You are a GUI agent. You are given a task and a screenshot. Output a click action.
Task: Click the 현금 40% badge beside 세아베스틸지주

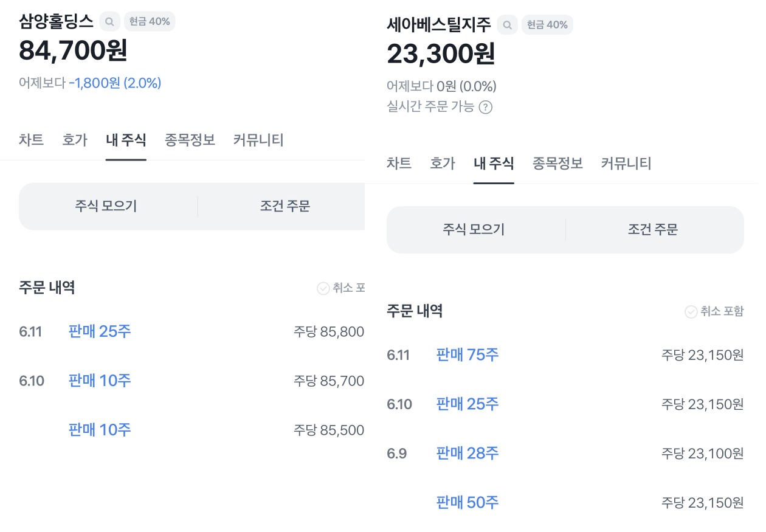pyautogui.click(x=547, y=25)
